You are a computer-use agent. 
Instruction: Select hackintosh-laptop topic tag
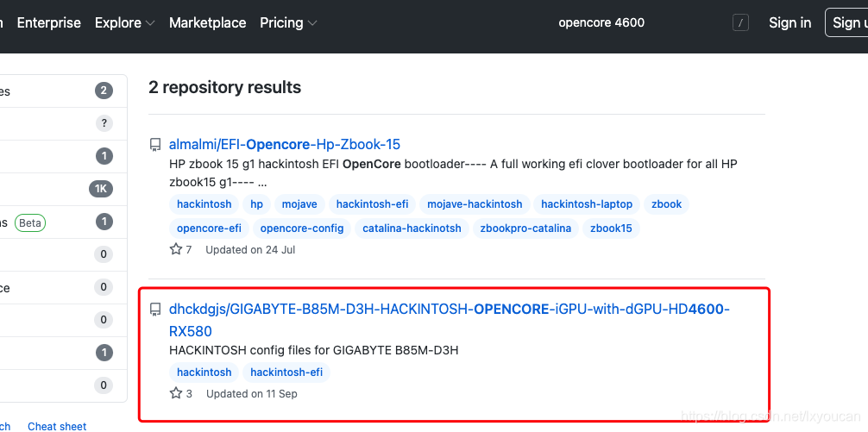tap(587, 204)
